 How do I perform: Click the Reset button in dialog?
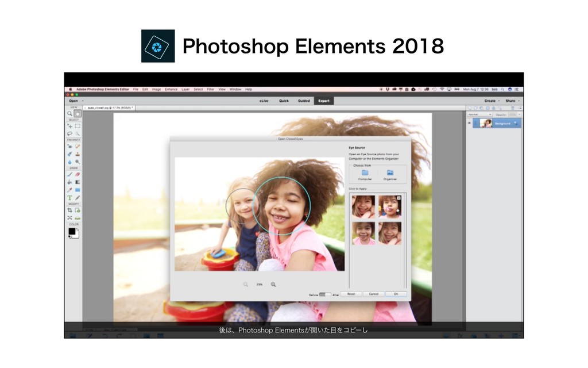351,294
